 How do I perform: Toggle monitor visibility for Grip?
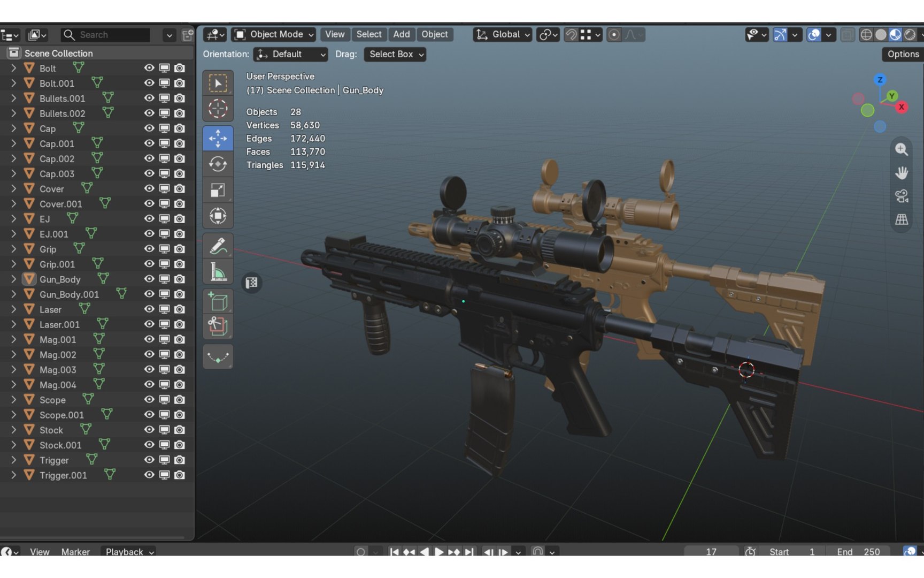[x=164, y=249]
